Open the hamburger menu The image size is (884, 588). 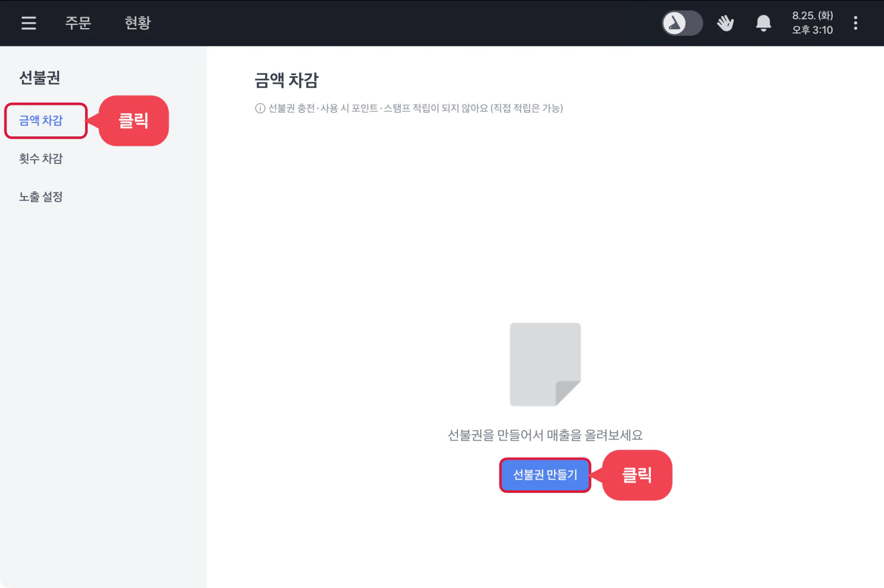coord(29,23)
